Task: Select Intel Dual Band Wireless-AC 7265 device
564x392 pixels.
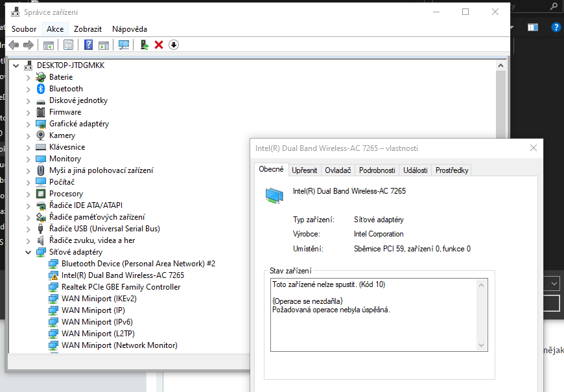Action: click(x=123, y=275)
